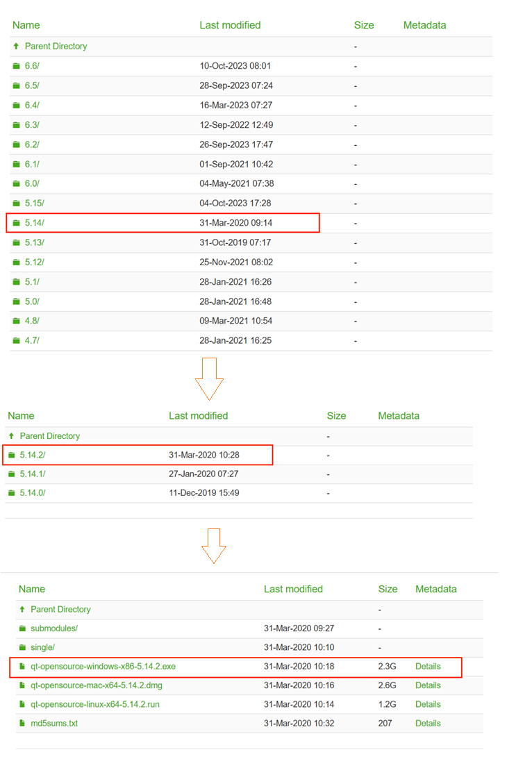Open the 6.4/ directory
Screen dimensions: 532x759
[x=32, y=105]
